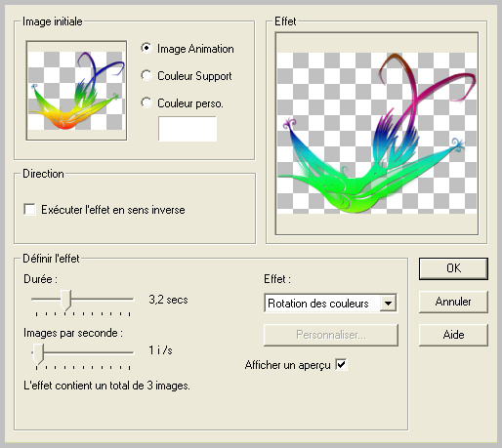Viewport: 502px width, 448px height.
Task: Expand the Effet dropdown arrow
Action: click(388, 304)
